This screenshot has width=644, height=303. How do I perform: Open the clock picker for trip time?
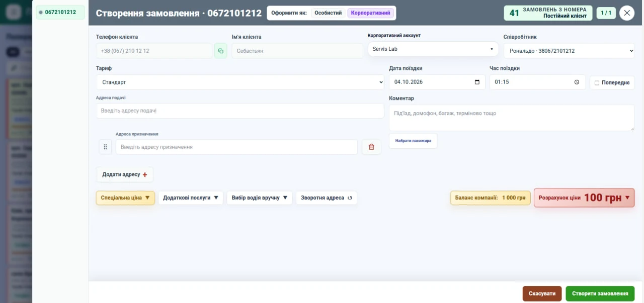tap(577, 82)
